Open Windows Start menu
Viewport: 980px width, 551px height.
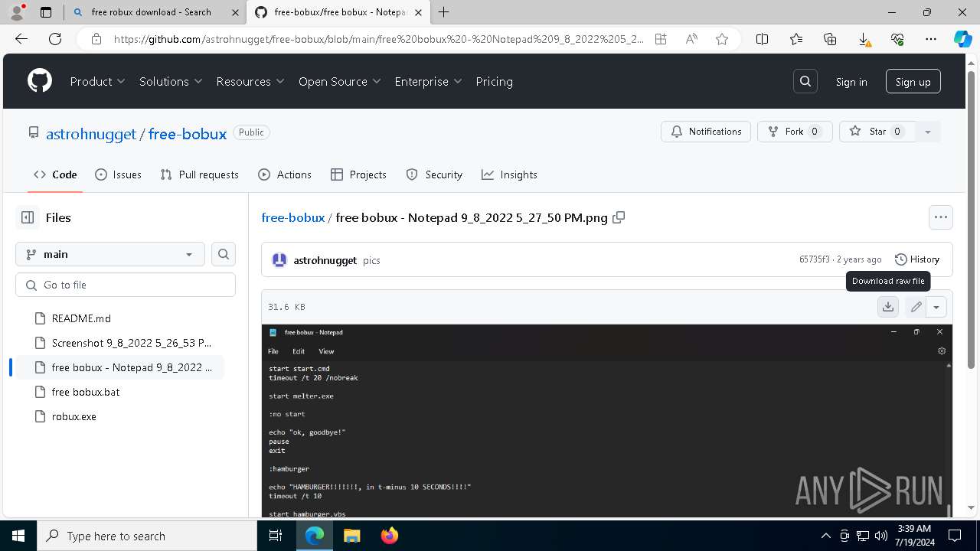[18, 536]
